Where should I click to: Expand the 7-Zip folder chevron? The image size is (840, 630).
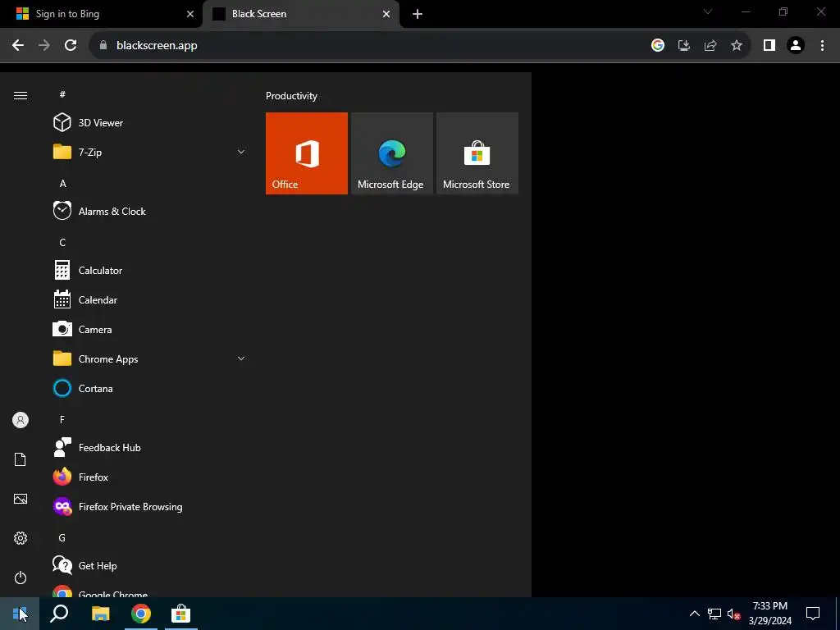coord(241,152)
